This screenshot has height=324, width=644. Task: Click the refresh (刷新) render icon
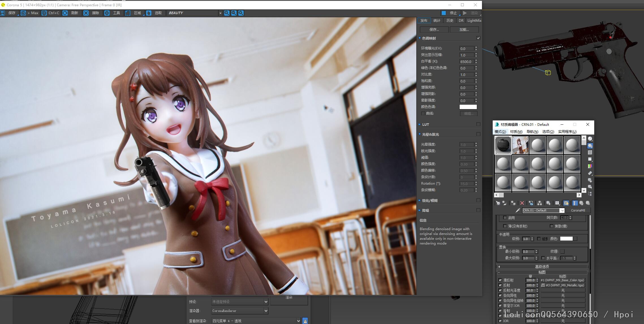[65, 13]
